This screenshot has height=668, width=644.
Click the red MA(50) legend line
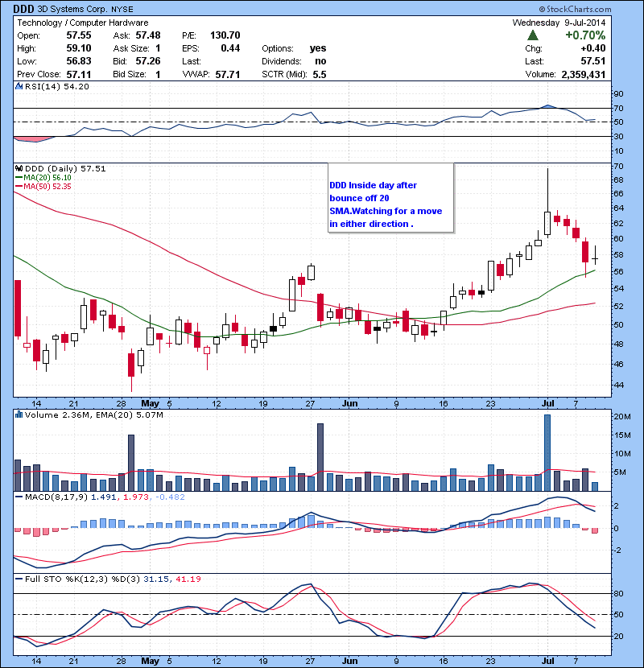(19, 187)
